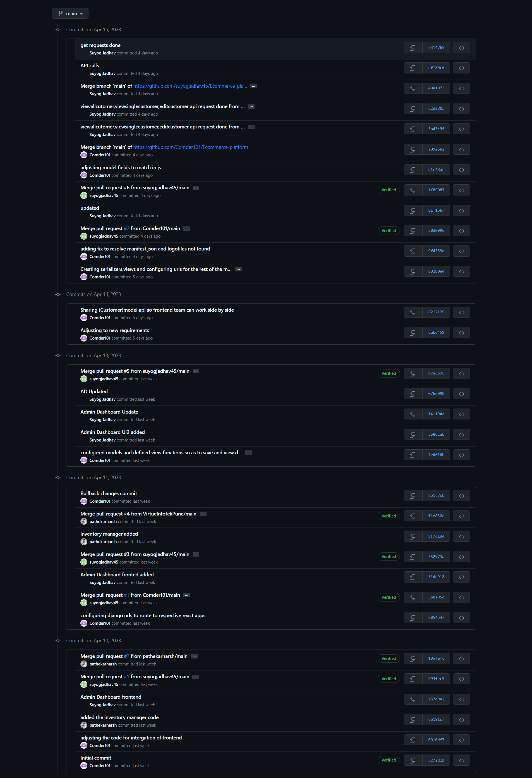This screenshot has width=532, height=778.
Task: Browse code at commit 62f2135
Action: point(461,312)
